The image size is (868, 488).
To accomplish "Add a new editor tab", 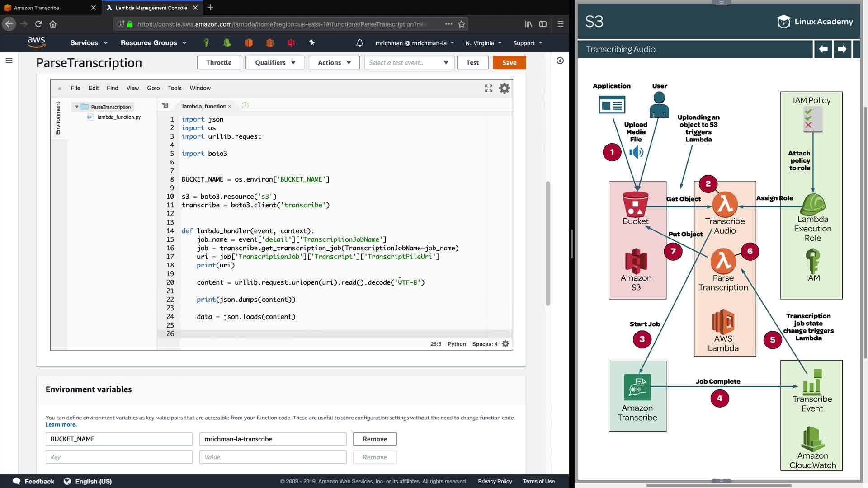I will [245, 106].
